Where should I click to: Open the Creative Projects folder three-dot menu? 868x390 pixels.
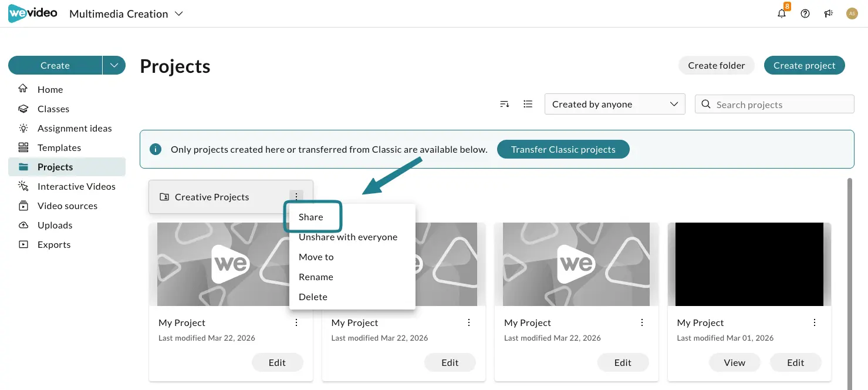point(296,197)
